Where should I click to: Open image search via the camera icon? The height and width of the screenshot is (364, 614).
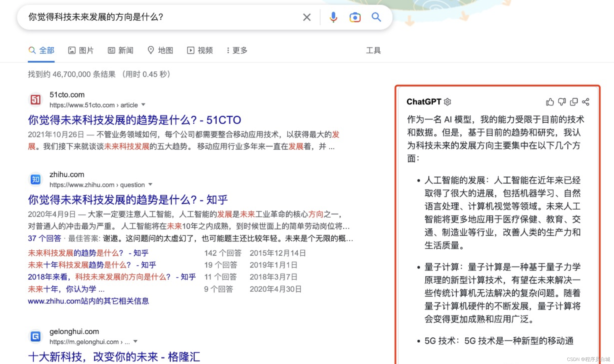point(355,17)
